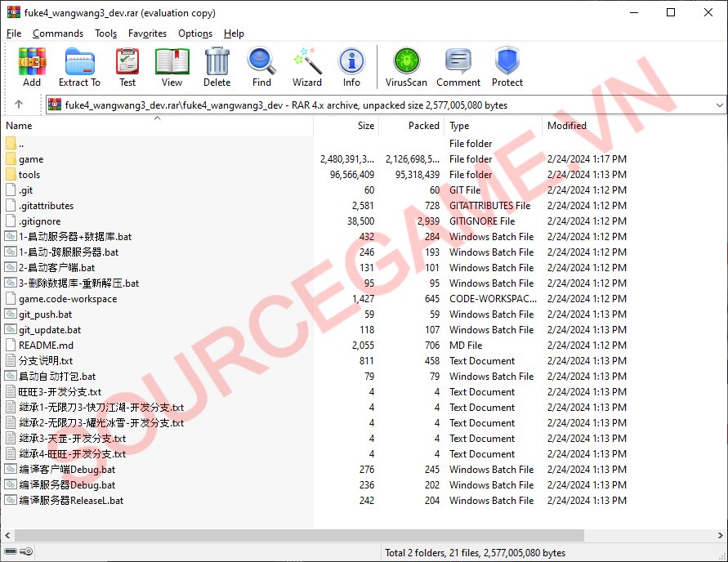Open the Favorites menu

pos(147,33)
